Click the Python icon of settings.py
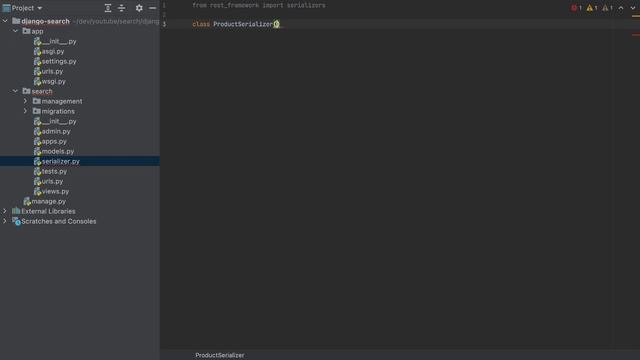The height and width of the screenshot is (360, 640). click(x=37, y=61)
